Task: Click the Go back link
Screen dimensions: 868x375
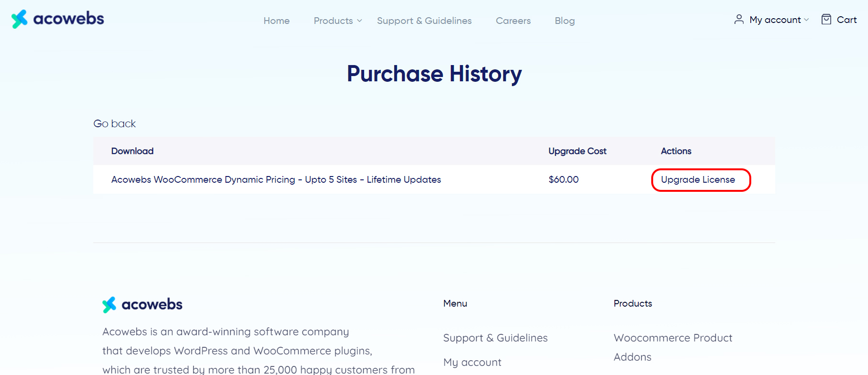Action: tap(114, 123)
